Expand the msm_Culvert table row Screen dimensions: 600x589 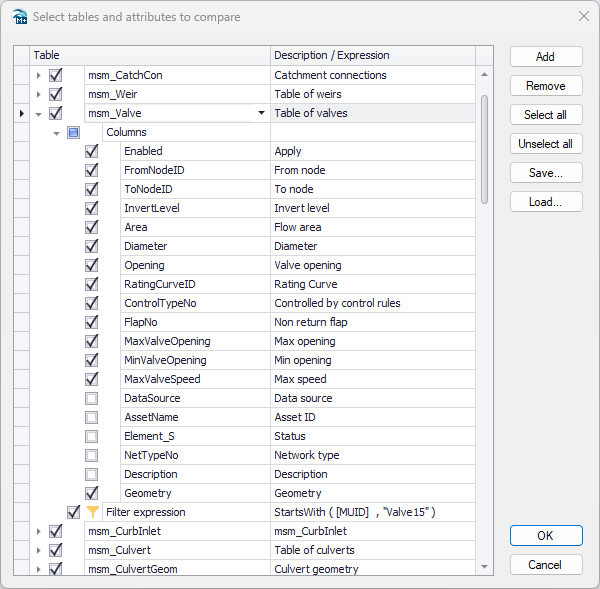pos(38,550)
